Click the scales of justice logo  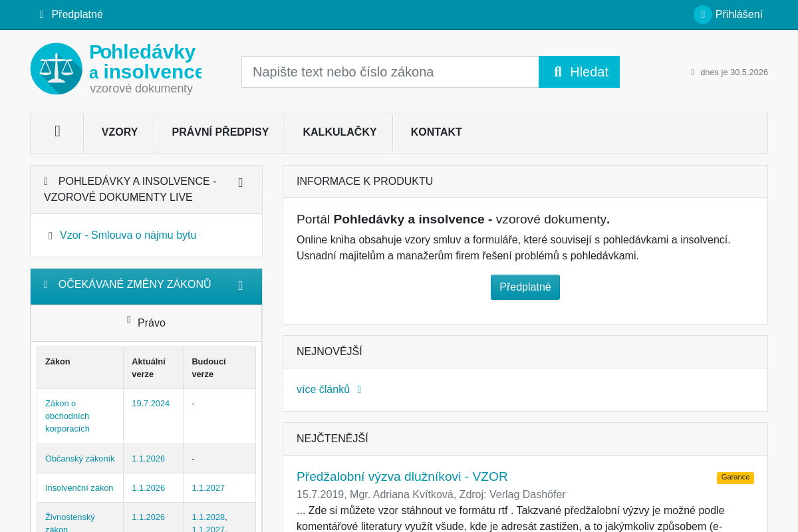point(57,68)
